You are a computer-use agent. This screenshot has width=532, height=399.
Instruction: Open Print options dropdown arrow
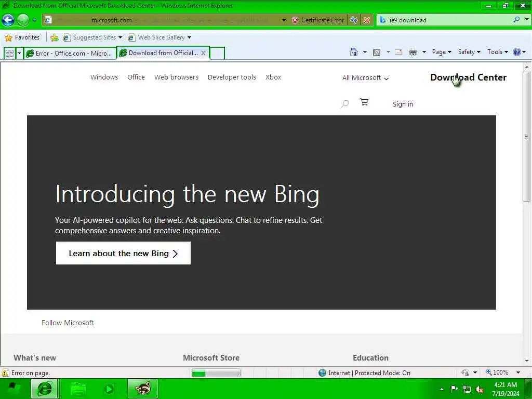pos(424,52)
